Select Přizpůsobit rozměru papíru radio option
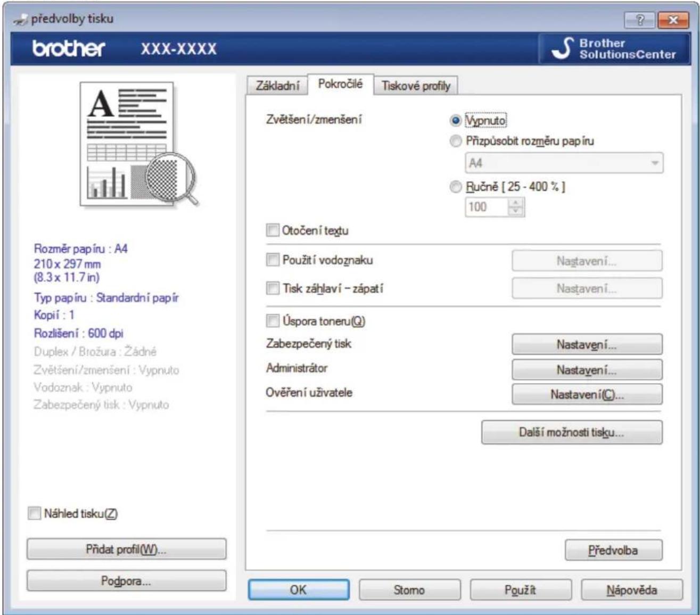This screenshot has width=700, height=615. 455,142
